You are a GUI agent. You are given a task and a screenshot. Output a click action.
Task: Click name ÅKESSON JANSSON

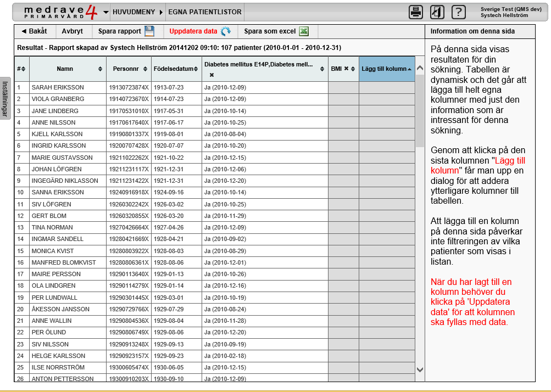[x=60, y=309]
